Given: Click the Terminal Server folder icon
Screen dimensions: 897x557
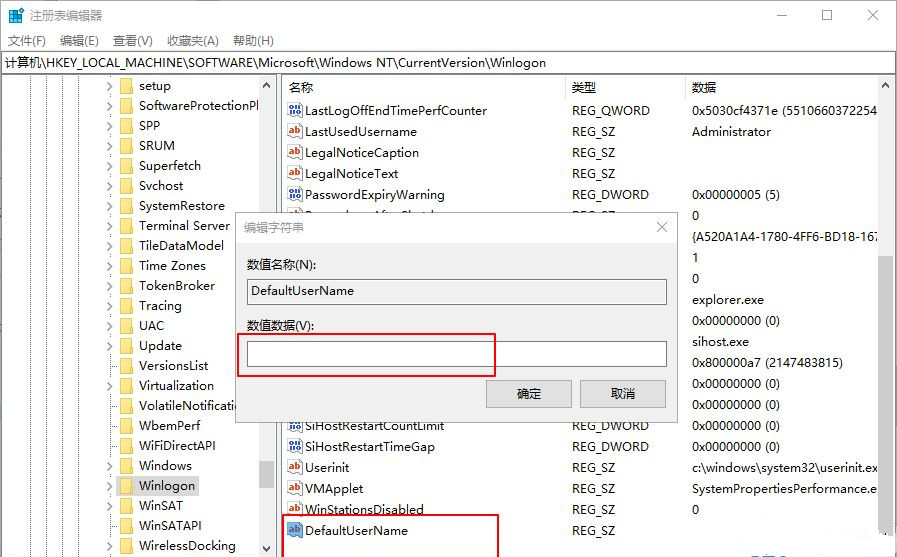Looking at the screenshot, I should pos(126,226).
